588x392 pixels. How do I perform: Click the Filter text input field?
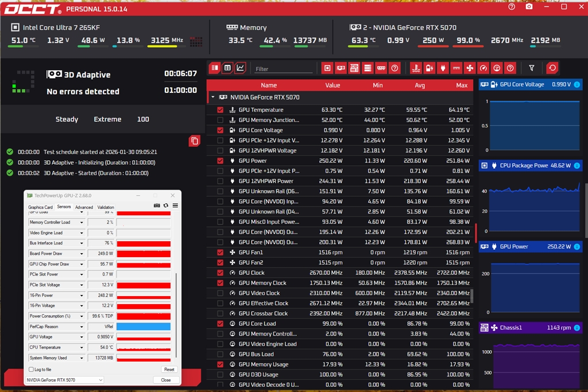(x=283, y=69)
